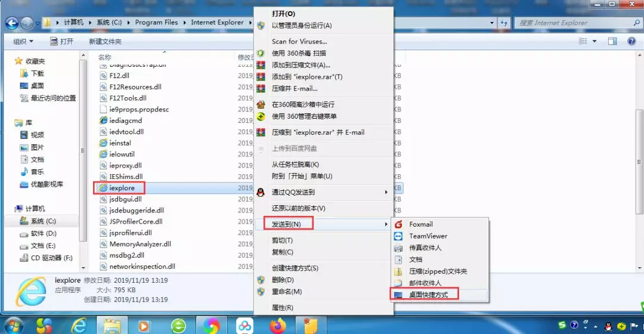This screenshot has height=334, width=644.
Task: Select the file F12Resources.dll
Action: [135, 86]
